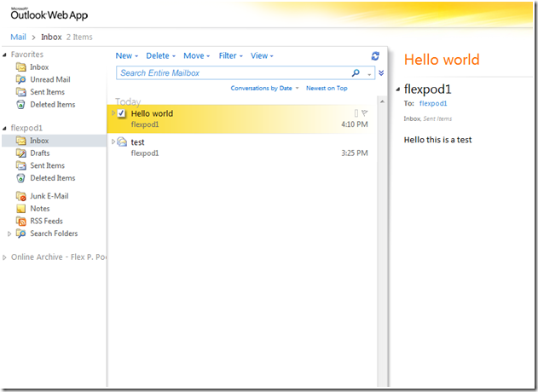Collapse the flexpod1 message in reading pane
The height and width of the screenshot is (392, 538).
(x=398, y=89)
